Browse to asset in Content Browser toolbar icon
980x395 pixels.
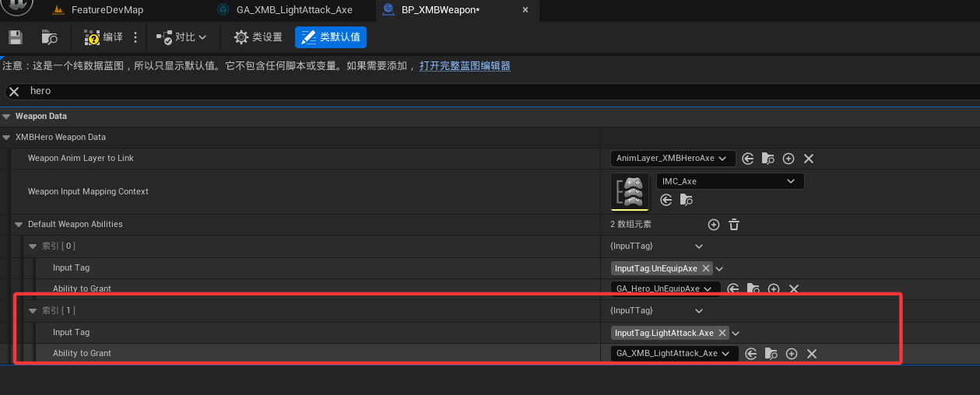click(50, 37)
